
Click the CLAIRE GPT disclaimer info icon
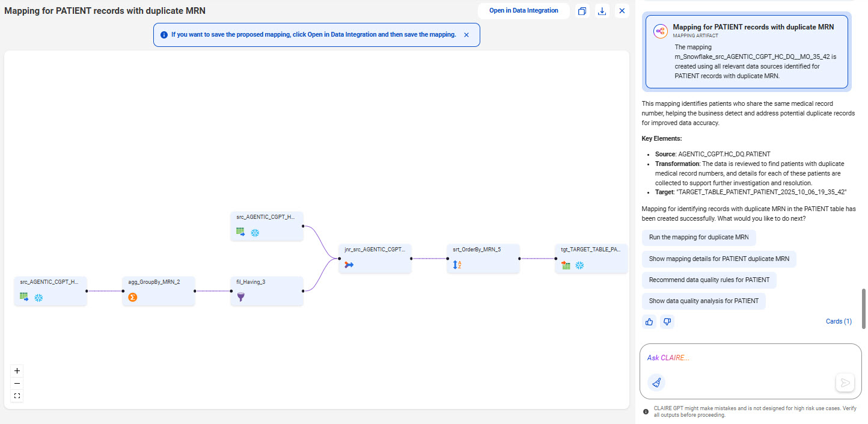point(646,412)
